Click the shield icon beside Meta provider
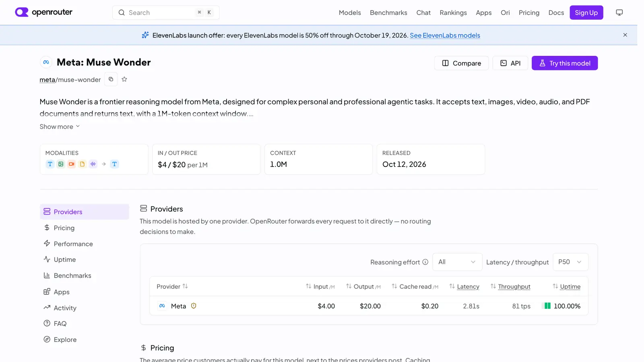 (x=194, y=306)
